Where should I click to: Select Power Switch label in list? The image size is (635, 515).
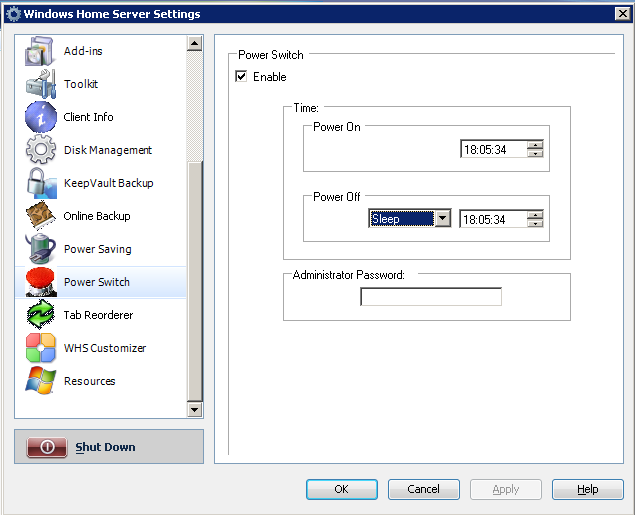pos(97,282)
